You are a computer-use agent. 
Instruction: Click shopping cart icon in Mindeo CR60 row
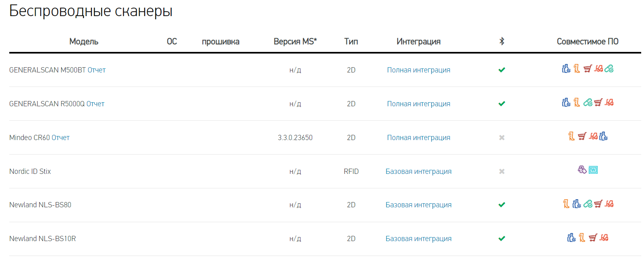point(582,136)
